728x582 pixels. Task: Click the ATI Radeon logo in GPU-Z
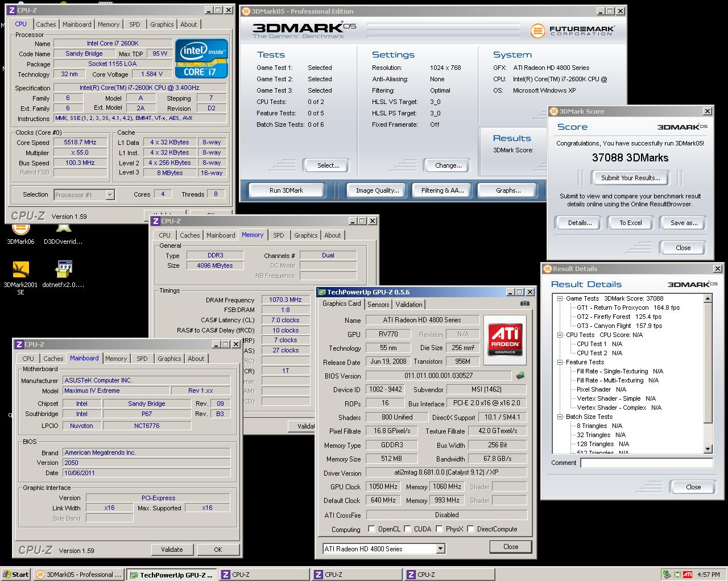[505, 339]
